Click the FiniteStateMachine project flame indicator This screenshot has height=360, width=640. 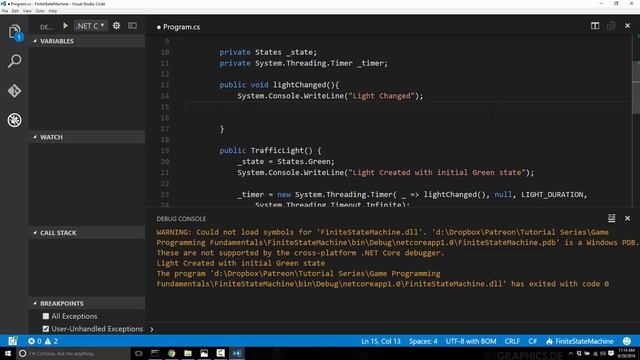coord(580,341)
